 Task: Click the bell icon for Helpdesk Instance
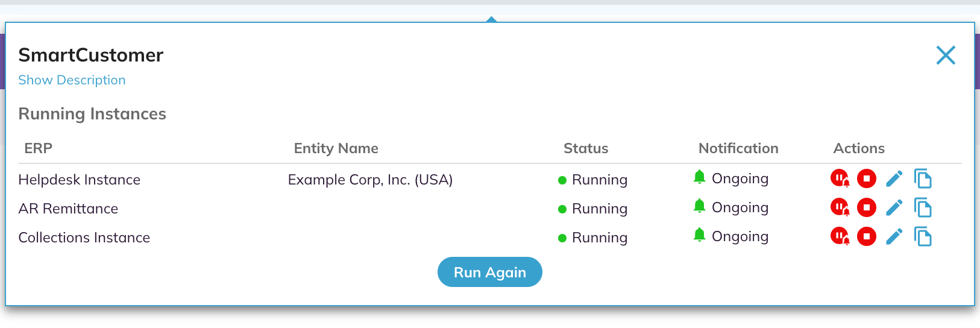[x=699, y=177]
